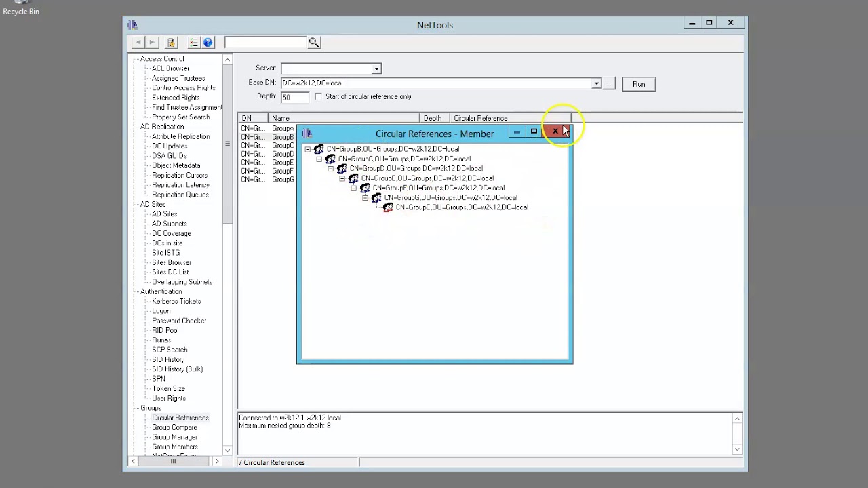Select Group Compare in the left tree
868x488 pixels.
tap(174, 428)
